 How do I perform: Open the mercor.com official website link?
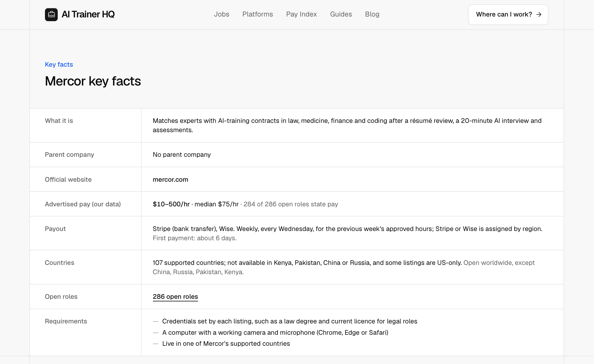170,179
